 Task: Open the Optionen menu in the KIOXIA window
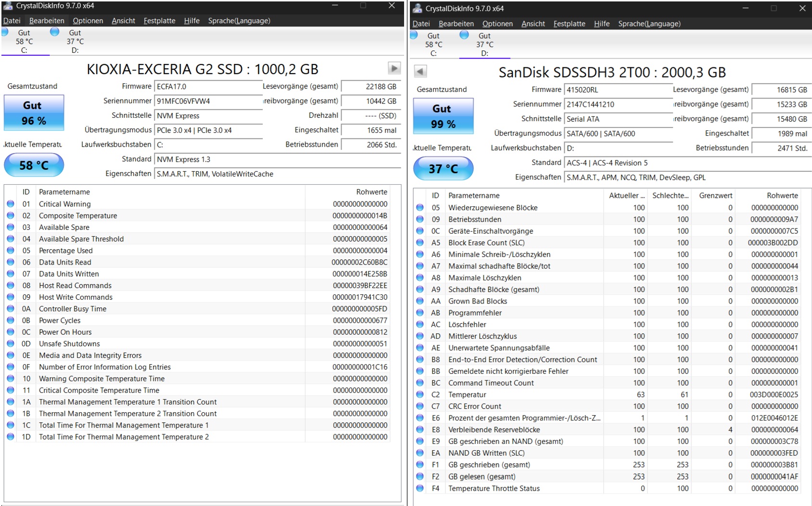point(88,21)
